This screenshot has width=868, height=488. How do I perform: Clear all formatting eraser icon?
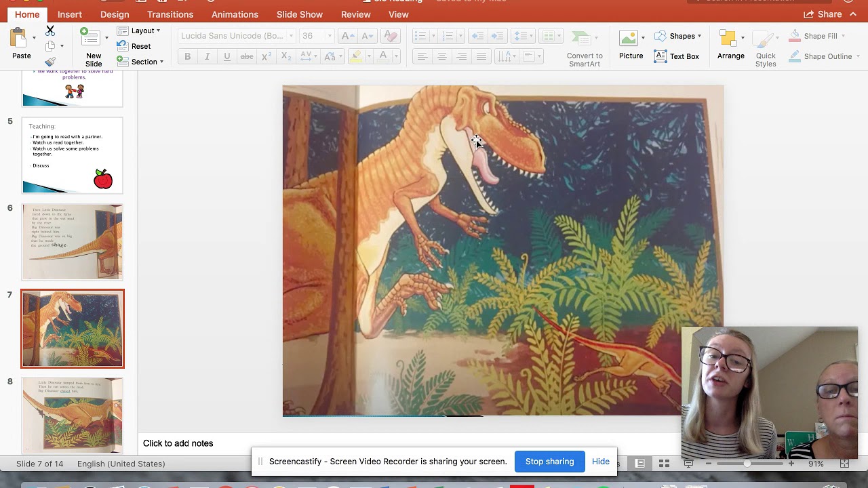click(390, 36)
